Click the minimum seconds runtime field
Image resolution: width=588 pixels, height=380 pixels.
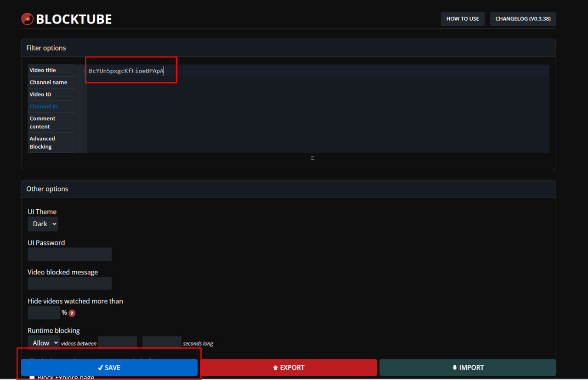pyautogui.click(x=118, y=343)
